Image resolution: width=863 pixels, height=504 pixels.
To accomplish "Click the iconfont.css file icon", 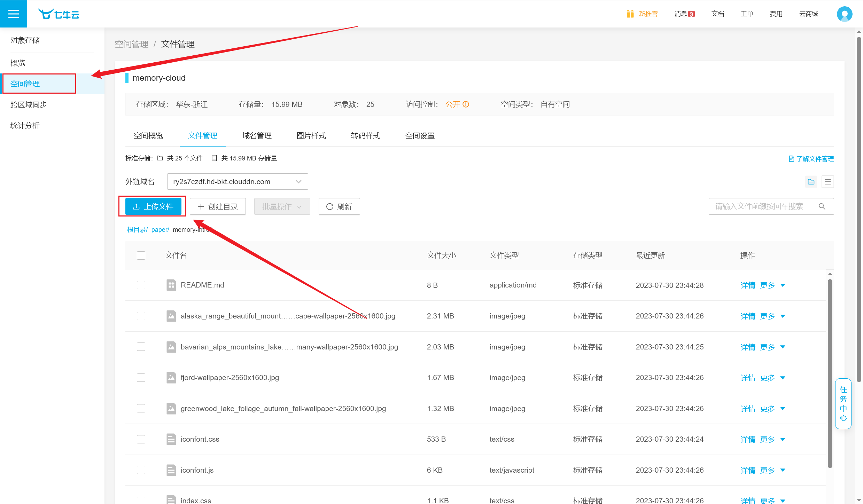I will 171,439.
